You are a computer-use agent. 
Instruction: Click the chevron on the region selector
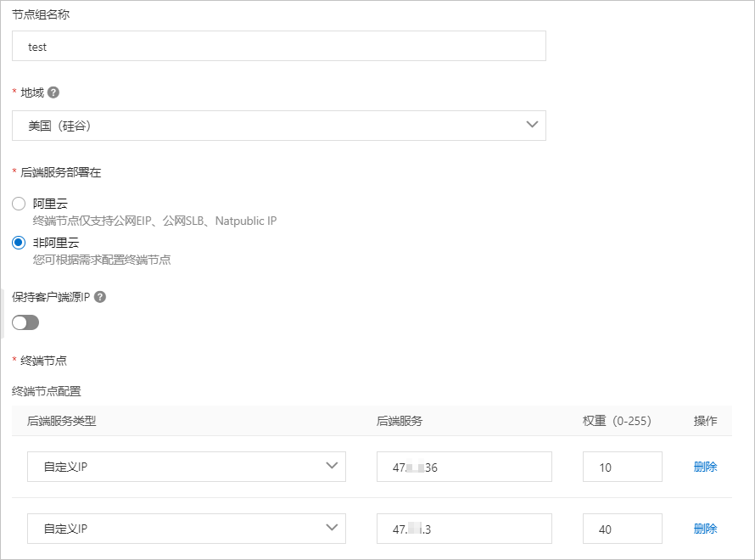tap(532, 125)
